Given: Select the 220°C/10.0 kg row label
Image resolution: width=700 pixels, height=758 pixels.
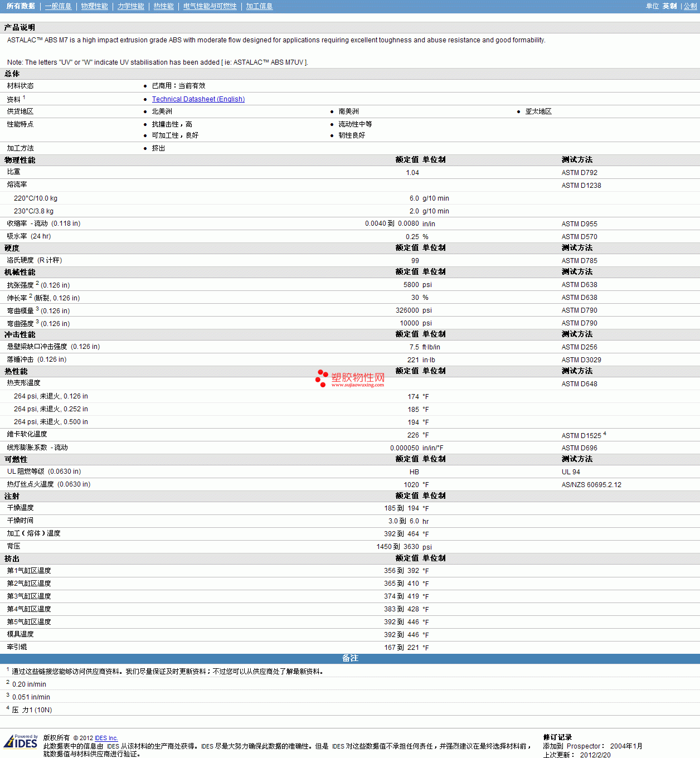Looking at the screenshot, I should pos(36,198).
